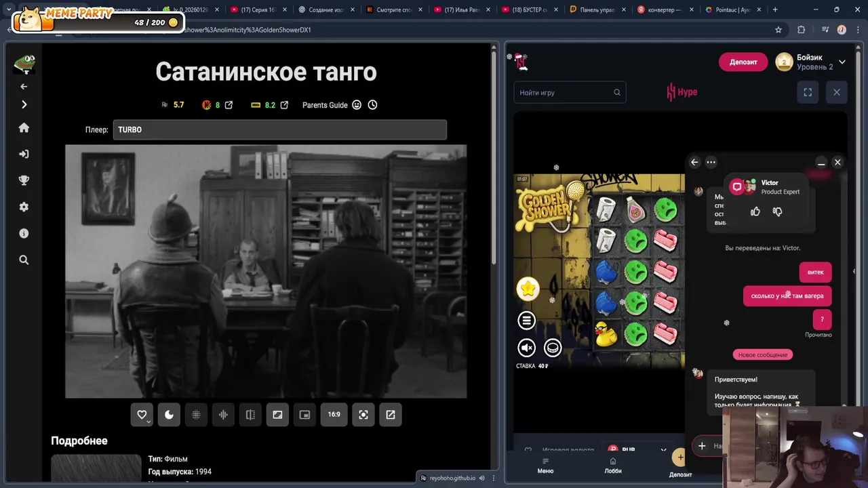This screenshot has width=868, height=488.
Task: Open the search icon in left sidebar
Action: tap(24, 260)
